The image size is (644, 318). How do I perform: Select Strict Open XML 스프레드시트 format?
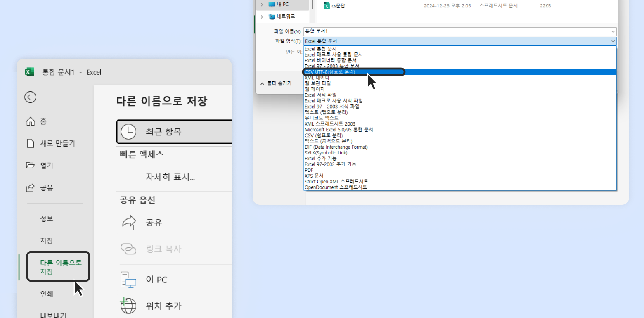(460, 182)
